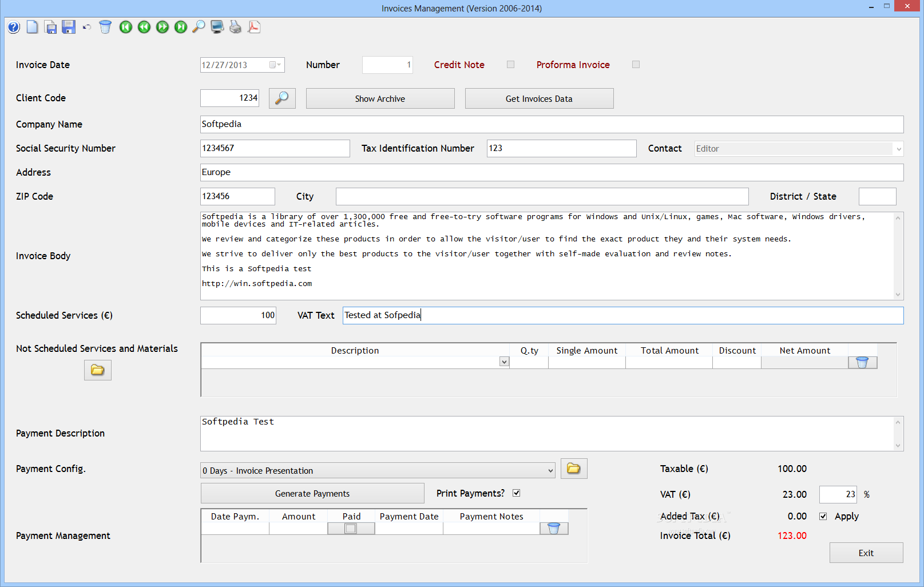Image resolution: width=924 pixels, height=587 pixels.
Task: Click the Q.ty column header
Action: [529, 350]
